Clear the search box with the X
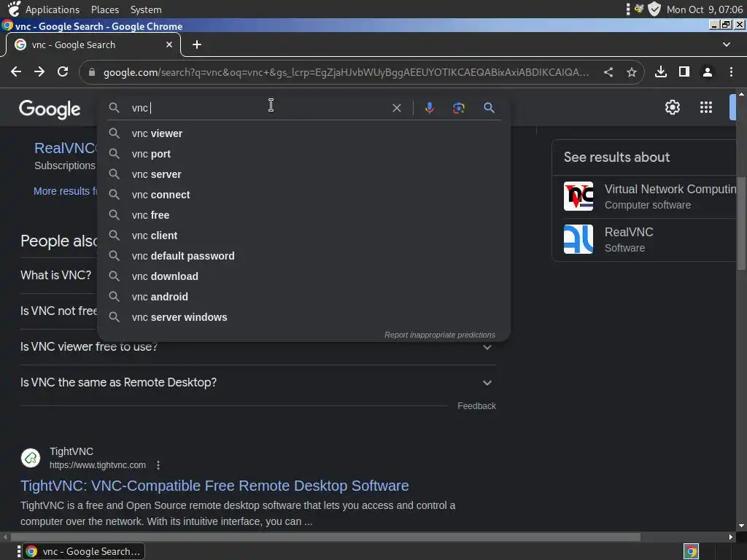Screen dimensions: 747x560 click(396, 108)
